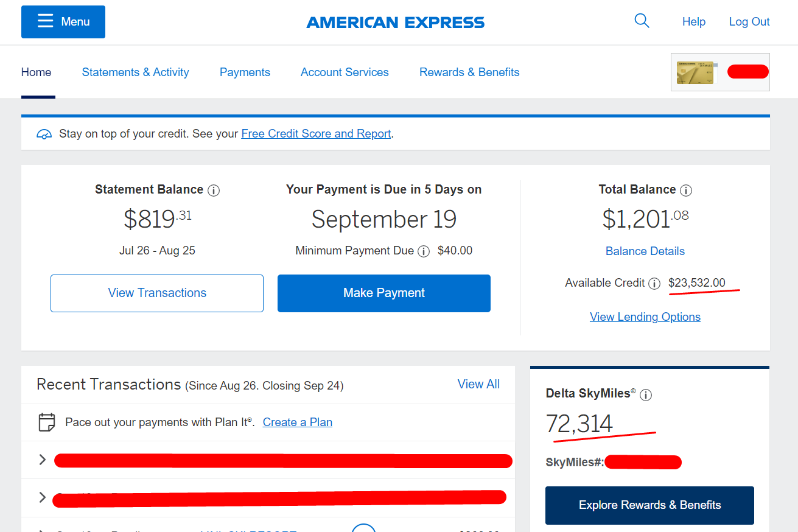This screenshot has width=798, height=532.
Task: Click Explore Rewards & Benefits button
Action: point(649,505)
